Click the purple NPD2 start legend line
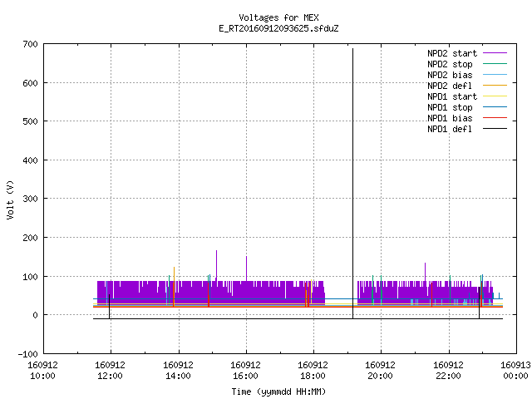 (x=495, y=53)
